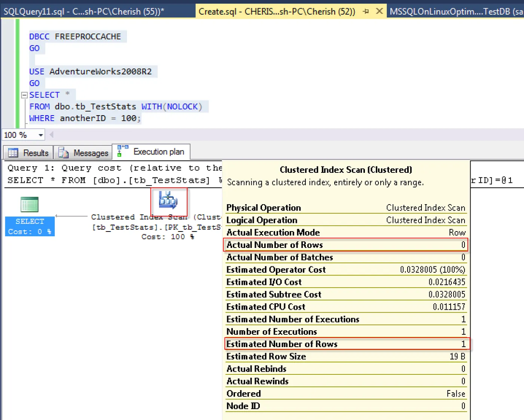Click the Cost: 100 % label
524x420 pixels.
pyautogui.click(x=168, y=237)
